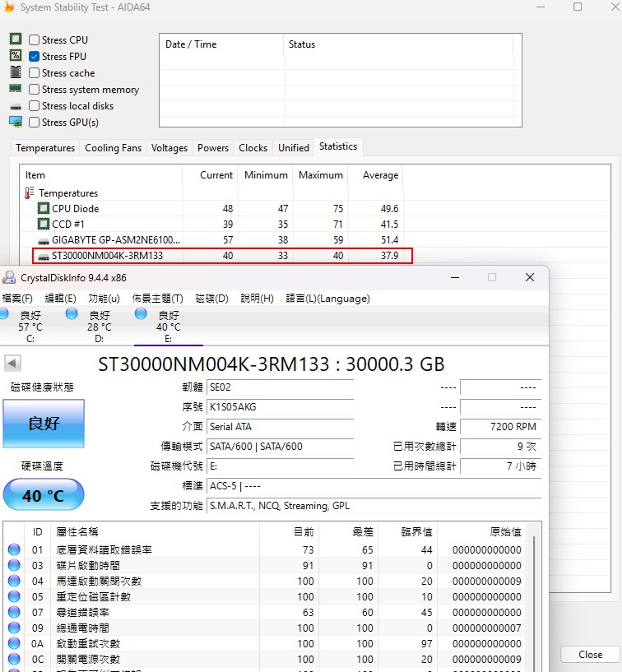Click the drive icon of ST30000NM004K-3RM133 row

tap(44, 257)
